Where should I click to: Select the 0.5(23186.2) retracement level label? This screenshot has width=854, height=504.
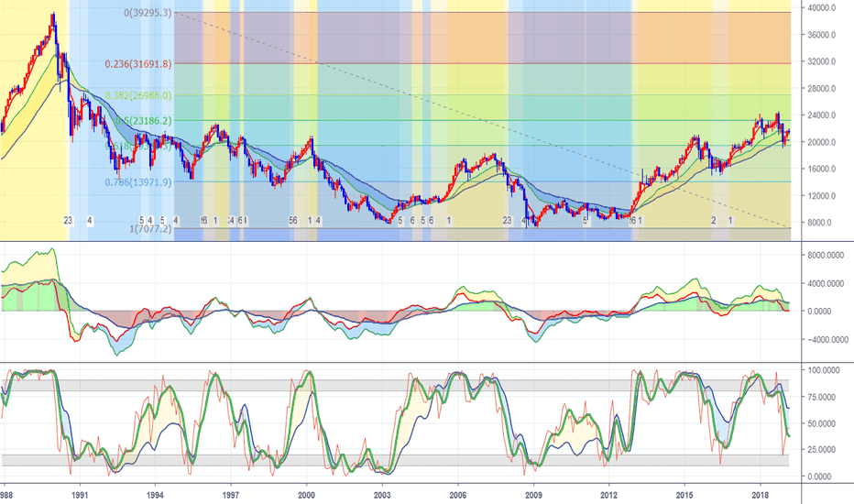[x=143, y=121]
